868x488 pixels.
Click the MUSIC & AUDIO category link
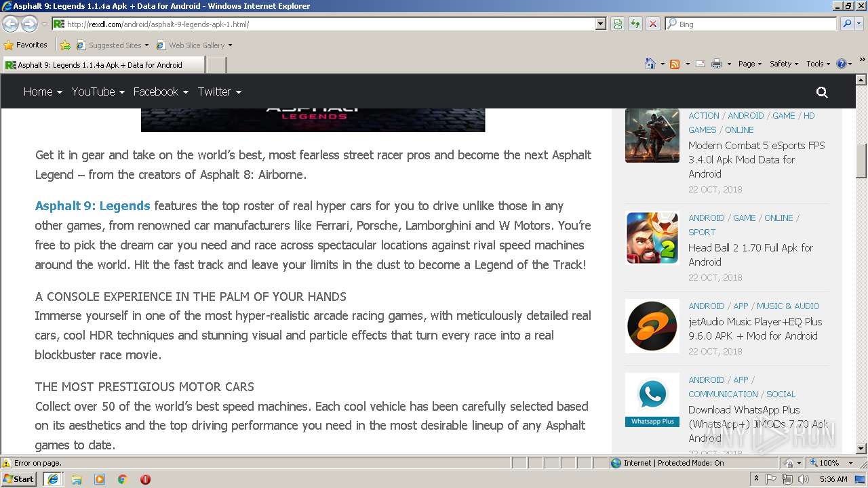point(788,306)
